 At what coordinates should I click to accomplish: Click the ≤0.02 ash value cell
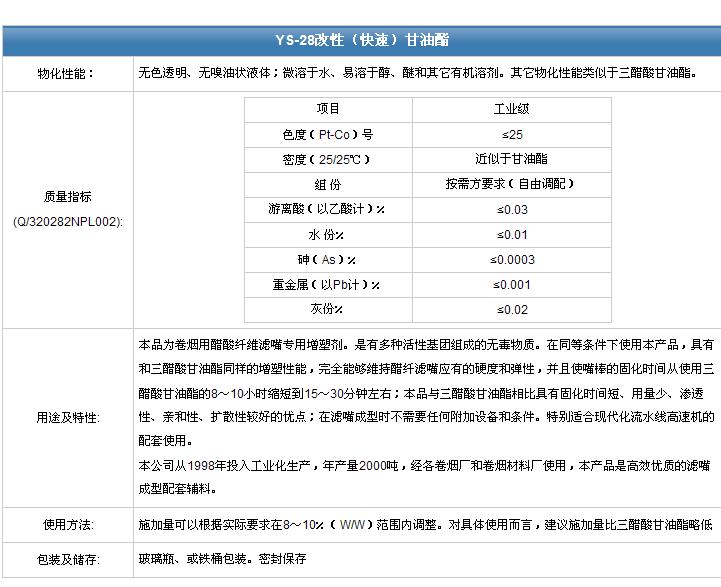coord(512,310)
